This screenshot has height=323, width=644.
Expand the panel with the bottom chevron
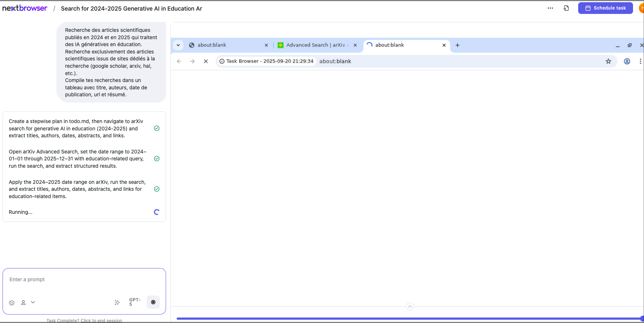click(x=410, y=307)
